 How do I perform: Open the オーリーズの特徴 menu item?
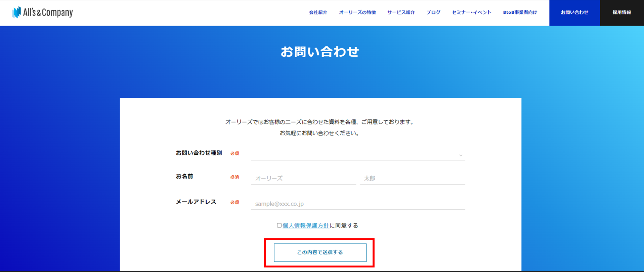click(357, 12)
